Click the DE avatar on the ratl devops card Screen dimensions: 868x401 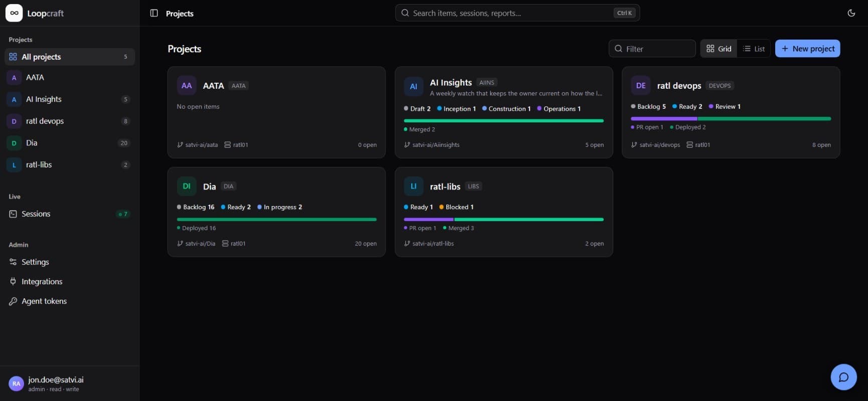click(x=641, y=86)
